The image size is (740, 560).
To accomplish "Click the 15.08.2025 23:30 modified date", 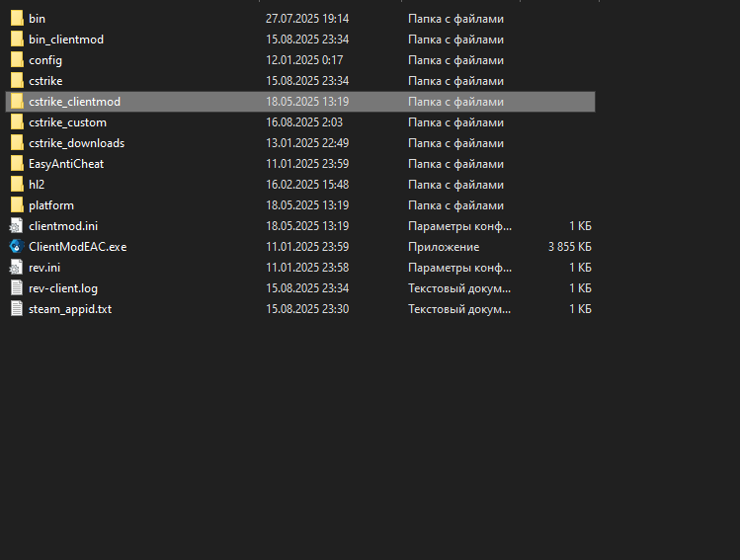I will (x=306, y=309).
